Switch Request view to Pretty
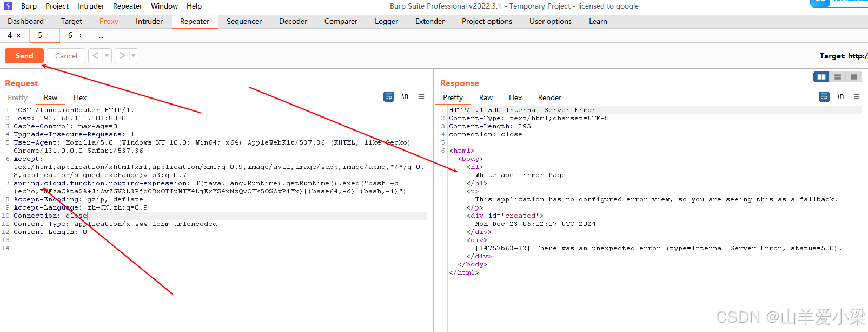This screenshot has width=868, height=332. pyautogui.click(x=17, y=97)
